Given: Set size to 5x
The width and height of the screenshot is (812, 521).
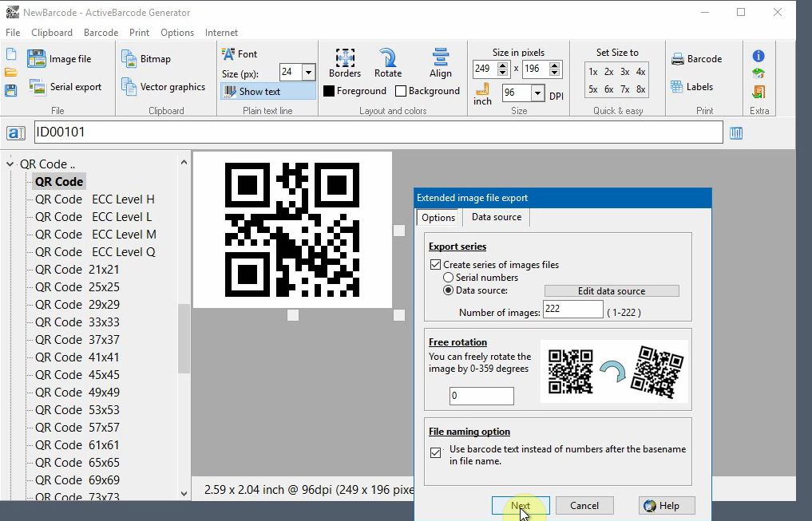Looking at the screenshot, I should point(593,89).
